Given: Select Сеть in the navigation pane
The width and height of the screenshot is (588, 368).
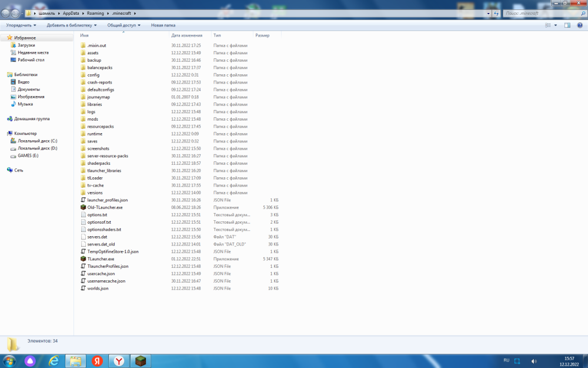Looking at the screenshot, I should [x=18, y=170].
